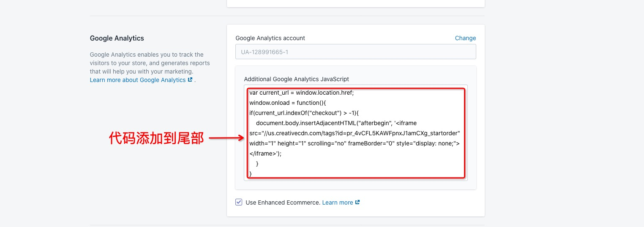Click the Change link for Analytics account
This screenshot has height=227, width=644.
(465, 38)
